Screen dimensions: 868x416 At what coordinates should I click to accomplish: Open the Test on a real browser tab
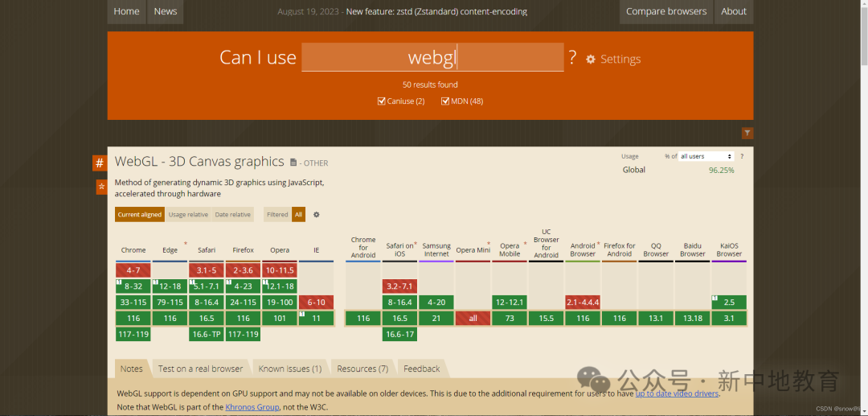pyautogui.click(x=200, y=369)
